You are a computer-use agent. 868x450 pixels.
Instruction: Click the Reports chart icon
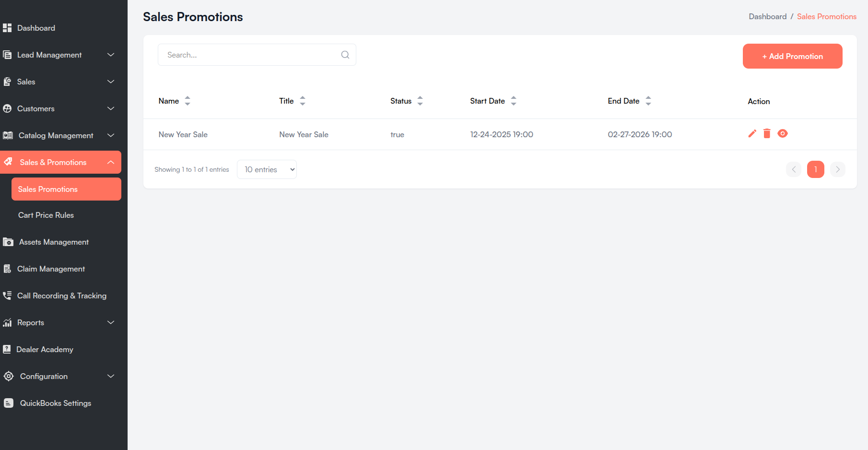coord(7,322)
